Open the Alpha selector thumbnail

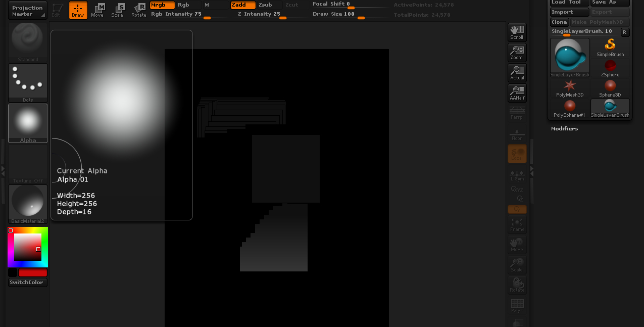28,123
